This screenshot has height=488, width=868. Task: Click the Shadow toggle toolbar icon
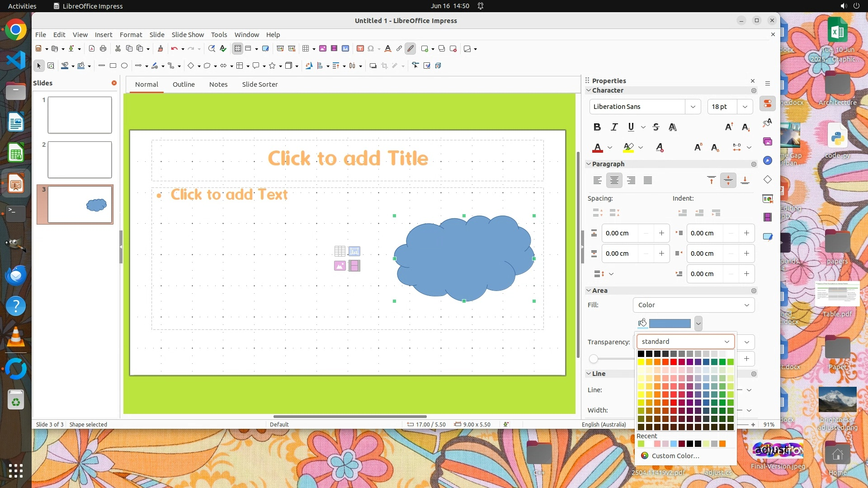point(373,66)
